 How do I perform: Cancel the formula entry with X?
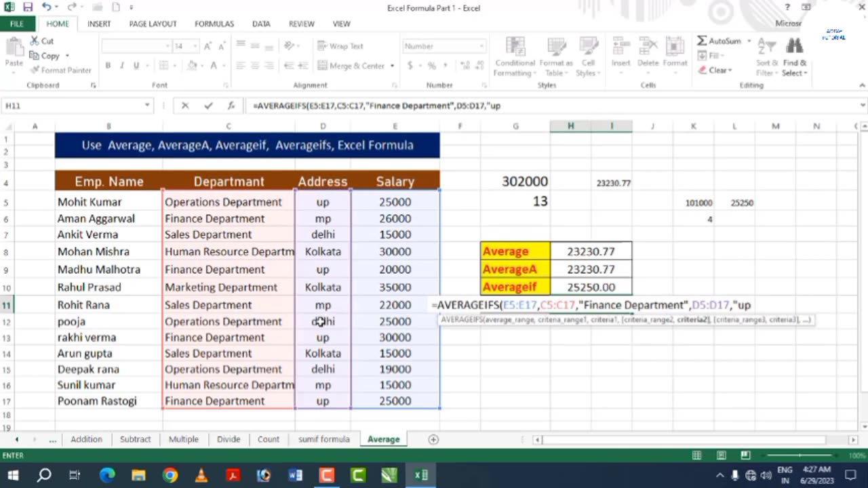[x=185, y=106]
